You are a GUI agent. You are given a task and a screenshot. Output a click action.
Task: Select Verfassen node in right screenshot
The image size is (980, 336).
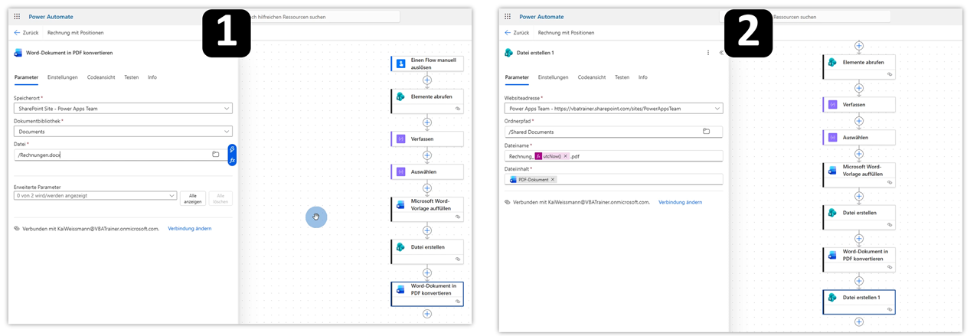click(x=859, y=104)
